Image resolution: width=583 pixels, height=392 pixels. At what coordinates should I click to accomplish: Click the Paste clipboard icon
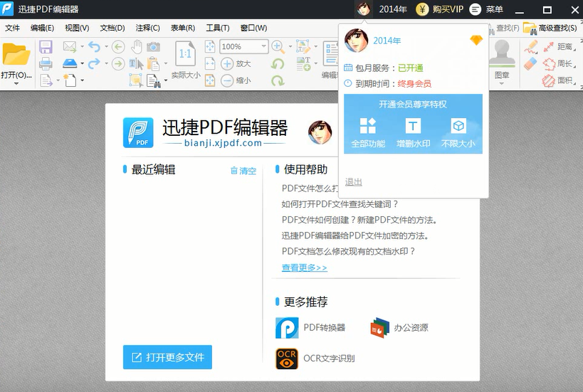tap(153, 64)
